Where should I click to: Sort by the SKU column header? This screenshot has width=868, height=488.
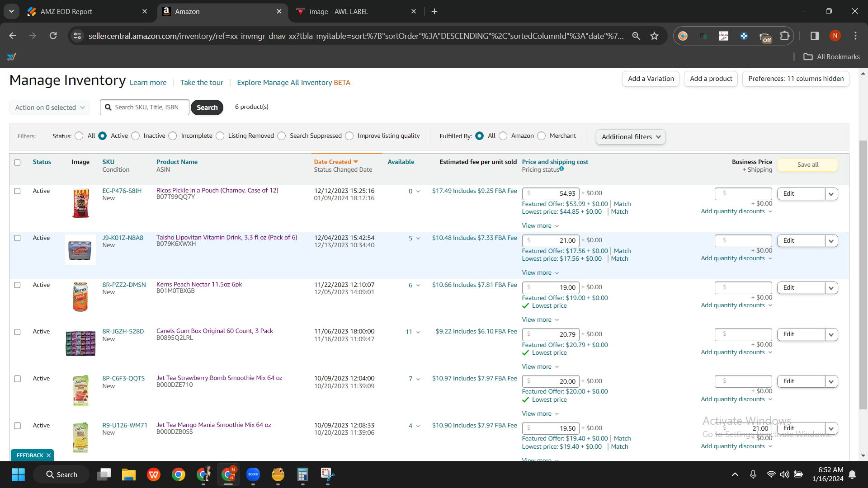click(x=108, y=162)
